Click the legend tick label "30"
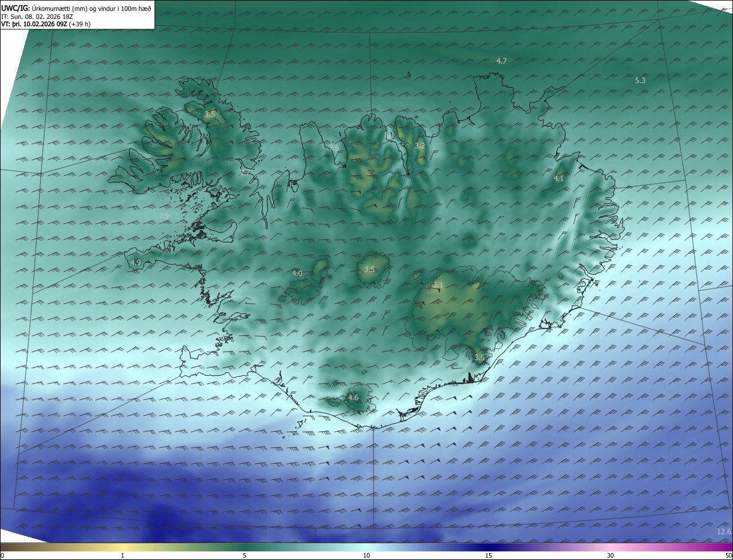The height and width of the screenshot is (560, 733). (x=610, y=555)
